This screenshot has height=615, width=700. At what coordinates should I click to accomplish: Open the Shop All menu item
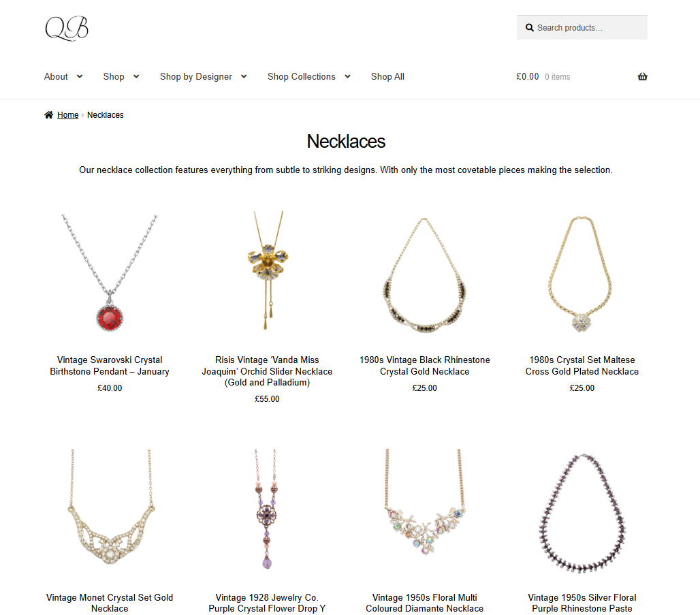pos(387,76)
